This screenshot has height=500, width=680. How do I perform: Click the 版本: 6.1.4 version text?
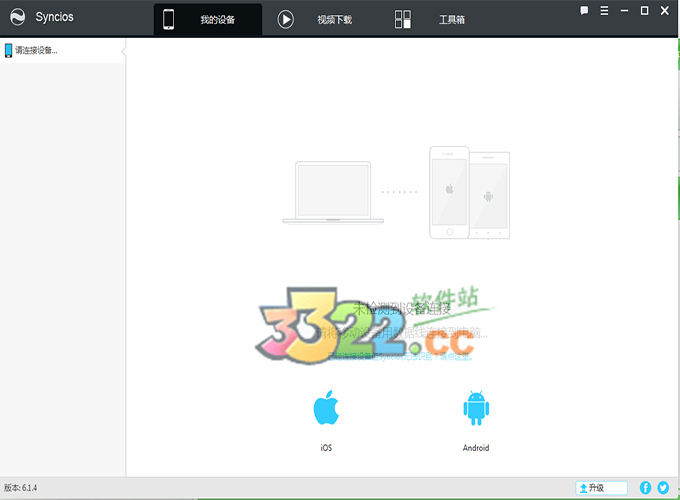click(20, 488)
